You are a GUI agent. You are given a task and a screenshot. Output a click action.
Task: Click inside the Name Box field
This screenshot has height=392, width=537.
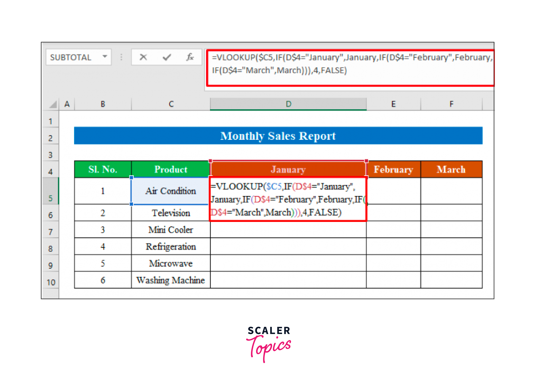point(71,57)
